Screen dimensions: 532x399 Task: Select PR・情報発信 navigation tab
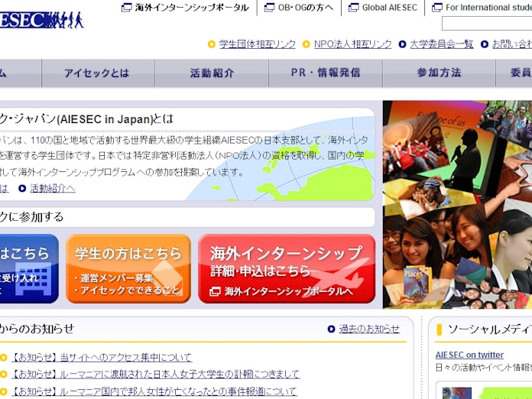coord(326,73)
